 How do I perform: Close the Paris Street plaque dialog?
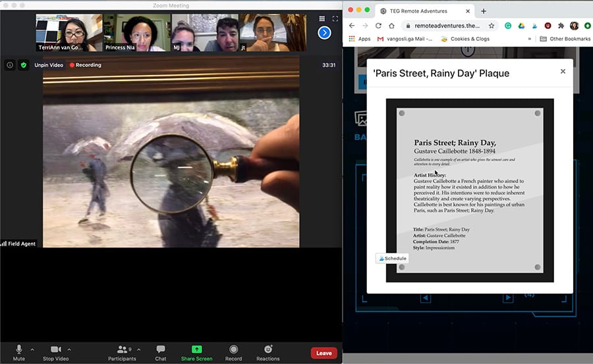pyautogui.click(x=563, y=72)
